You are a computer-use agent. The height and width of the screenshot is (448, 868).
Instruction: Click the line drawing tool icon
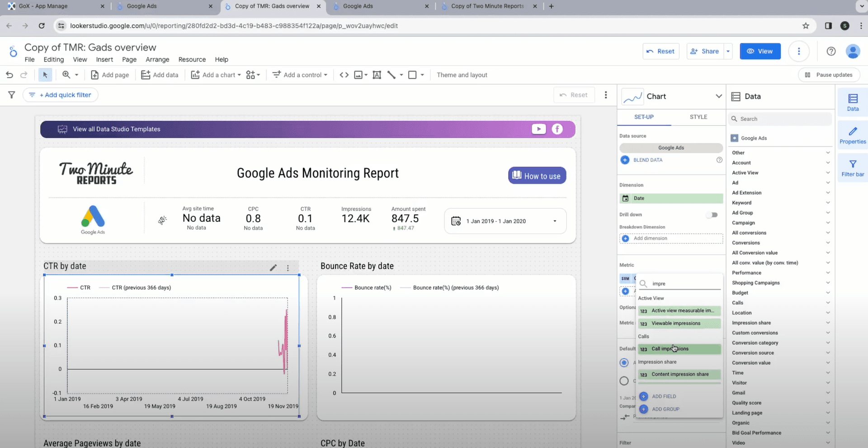pos(392,75)
